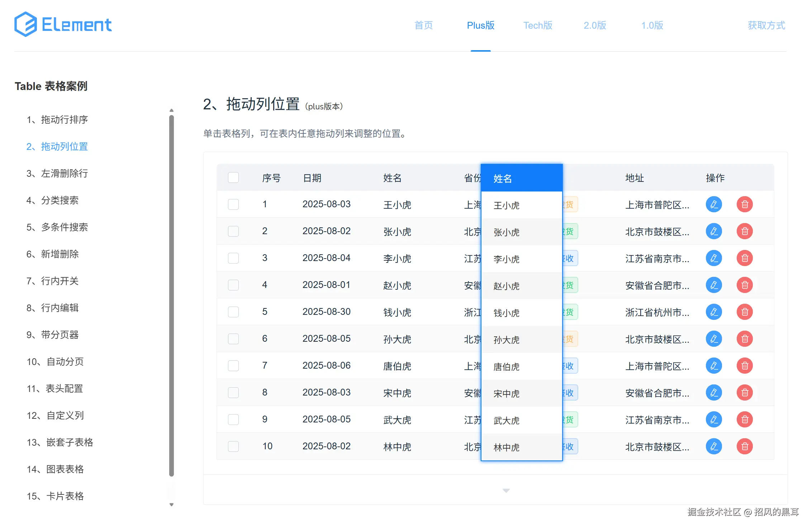The width and height of the screenshot is (812, 530).
Task: Open the 2.0版 section
Action: [x=594, y=25]
